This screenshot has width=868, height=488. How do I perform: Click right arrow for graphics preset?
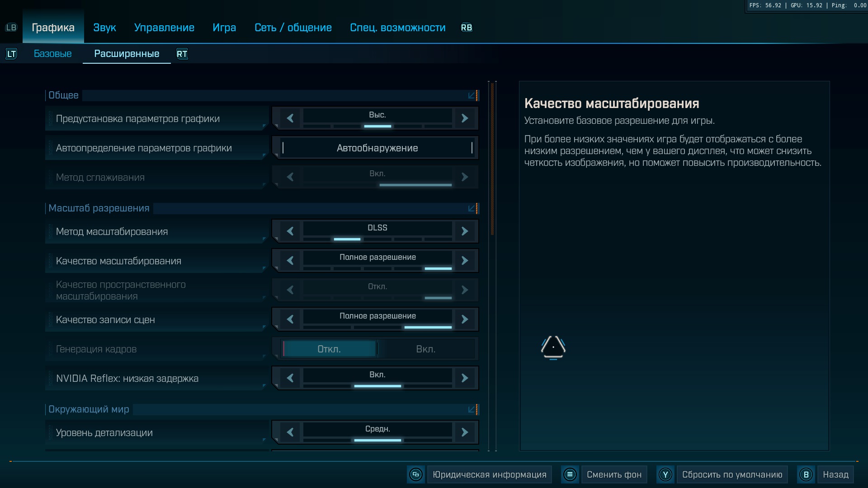464,118
